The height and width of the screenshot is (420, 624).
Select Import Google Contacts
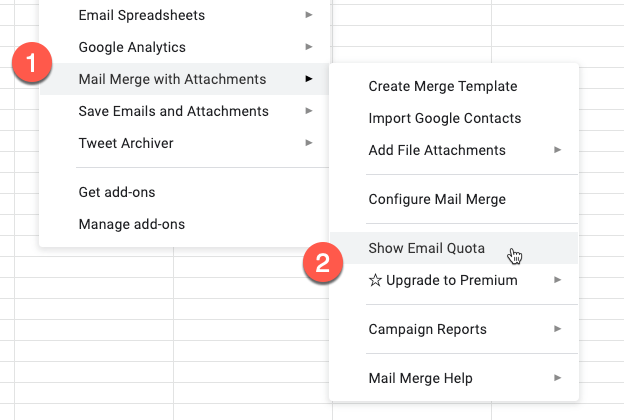tap(454, 118)
